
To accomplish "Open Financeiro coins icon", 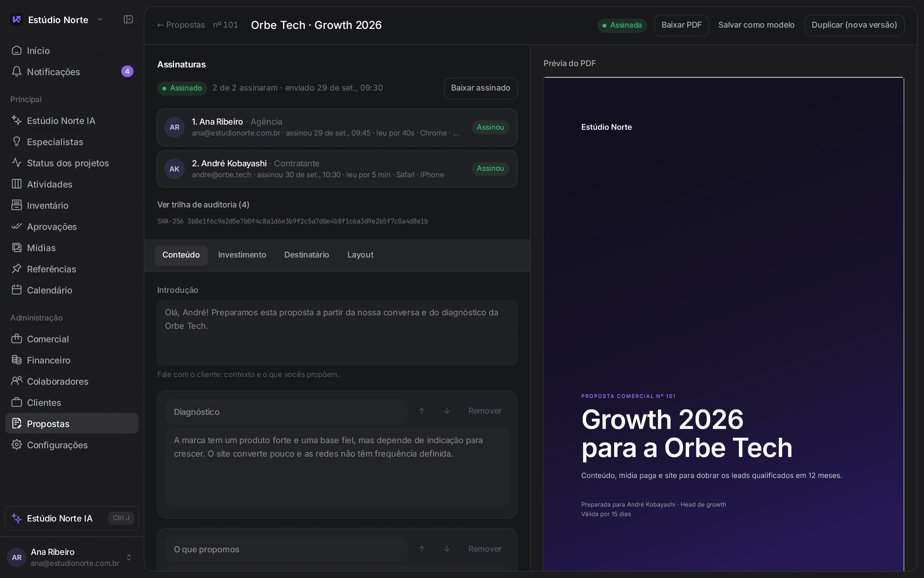I will point(16,360).
